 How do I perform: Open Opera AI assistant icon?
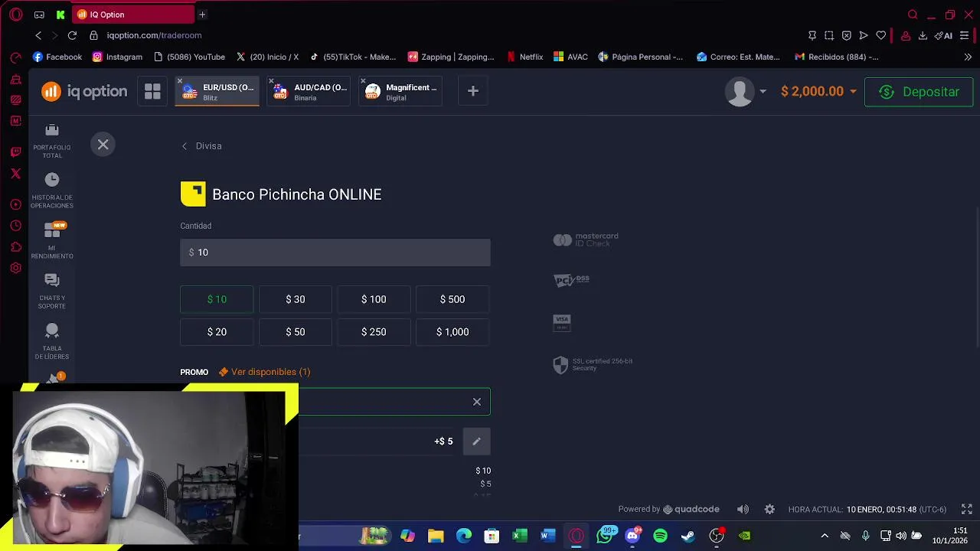[943, 35]
